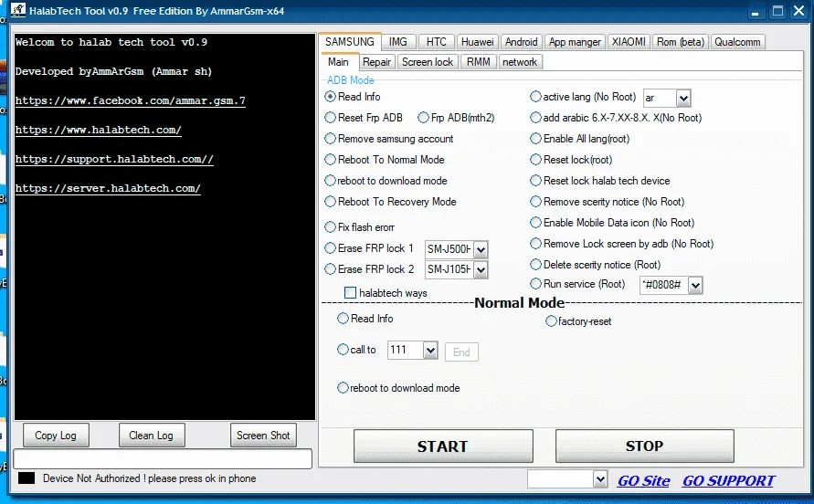Viewport: 814px width, 504px height.
Task: Click the empty text field below log buttons
Action: (x=163, y=459)
